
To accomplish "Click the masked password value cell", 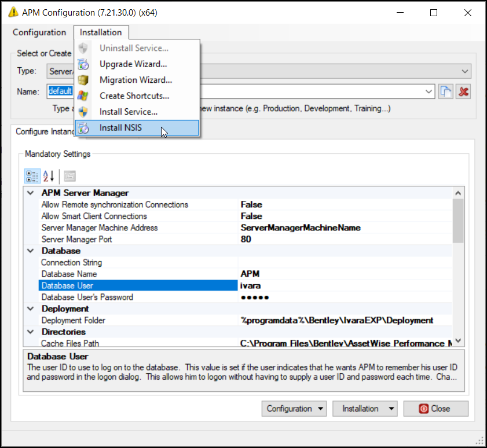I will [345, 297].
